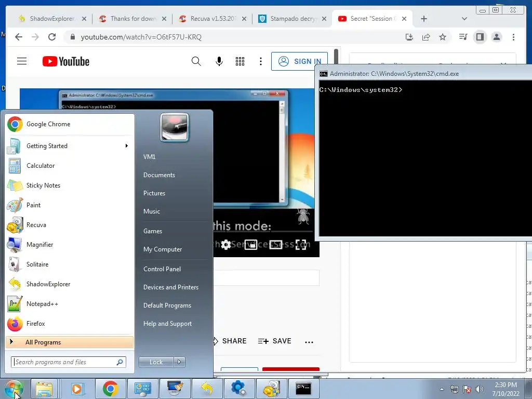Open Google Chrome from Start menu
This screenshot has height=399, width=532.
(x=70, y=124)
